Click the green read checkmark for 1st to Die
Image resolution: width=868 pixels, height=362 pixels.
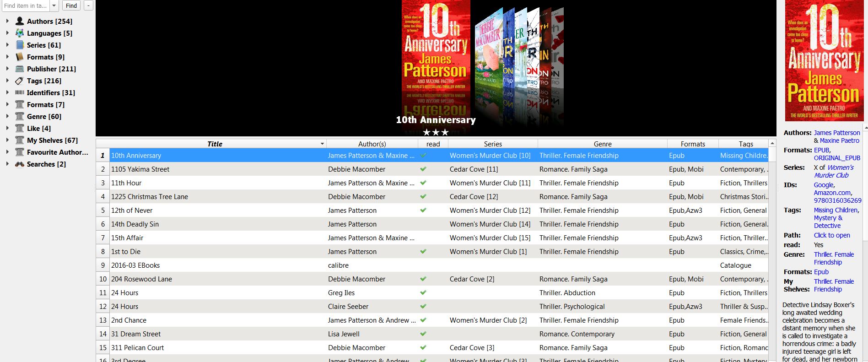tap(423, 251)
